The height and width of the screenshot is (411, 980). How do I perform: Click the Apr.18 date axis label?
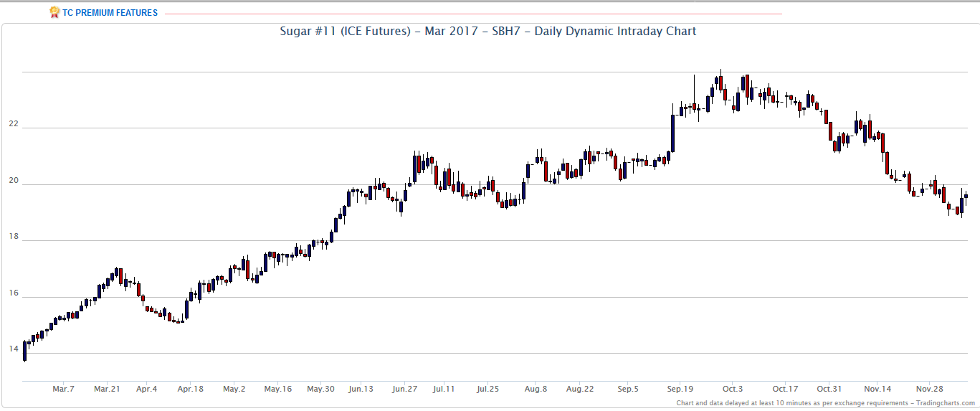click(190, 389)
